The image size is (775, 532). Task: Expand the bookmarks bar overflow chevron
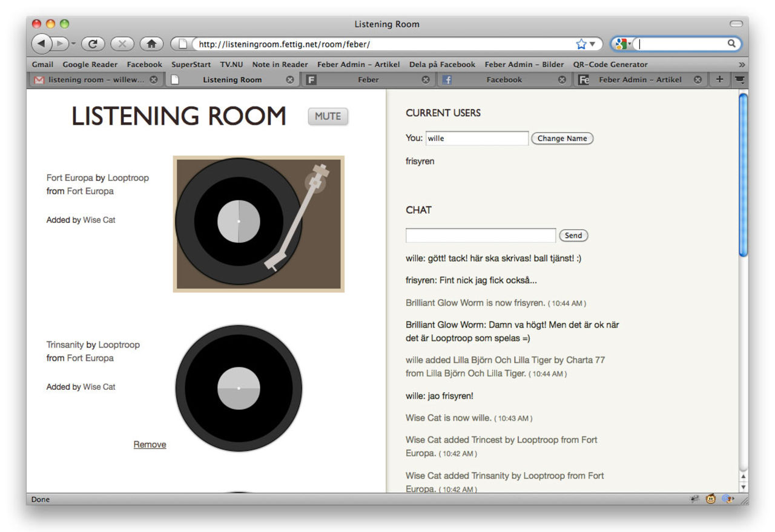742,64
